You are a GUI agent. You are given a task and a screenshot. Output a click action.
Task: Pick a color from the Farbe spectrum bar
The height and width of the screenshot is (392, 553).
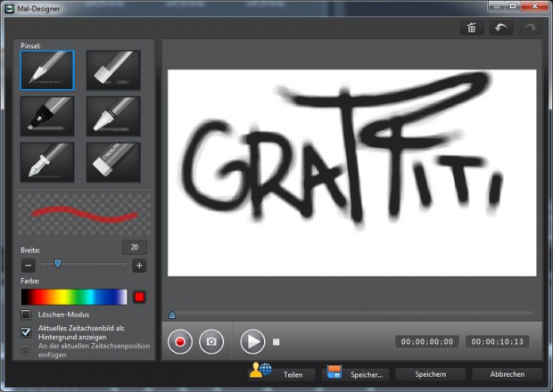tap(74, 297)
